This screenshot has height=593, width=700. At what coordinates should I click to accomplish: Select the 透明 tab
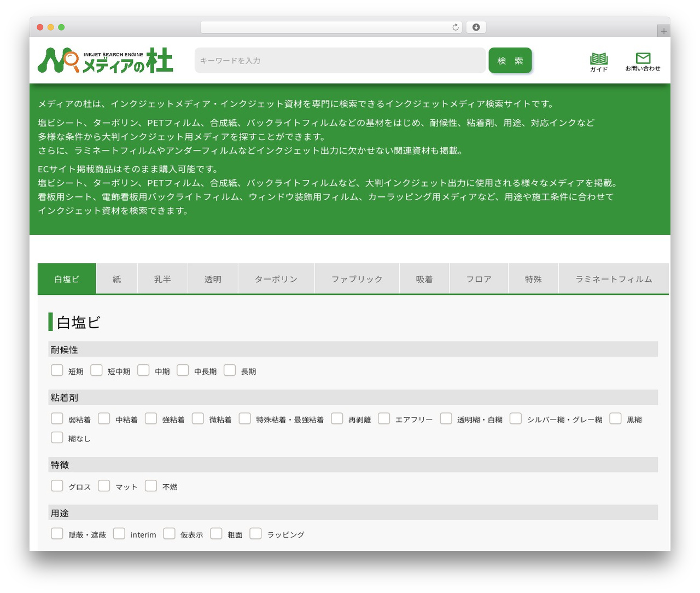pos(213,279)
